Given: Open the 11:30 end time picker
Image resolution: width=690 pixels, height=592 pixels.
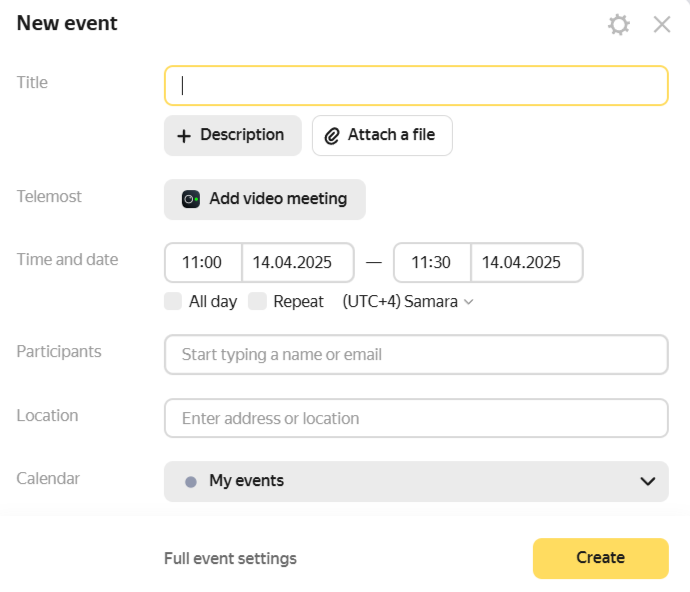Looking at the screenshot, I should coord(431,263).
